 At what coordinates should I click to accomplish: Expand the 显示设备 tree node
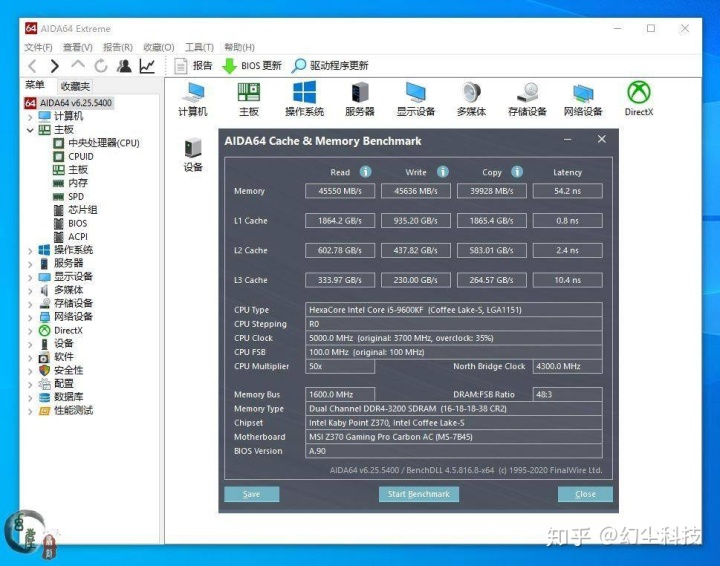point(30,277)
